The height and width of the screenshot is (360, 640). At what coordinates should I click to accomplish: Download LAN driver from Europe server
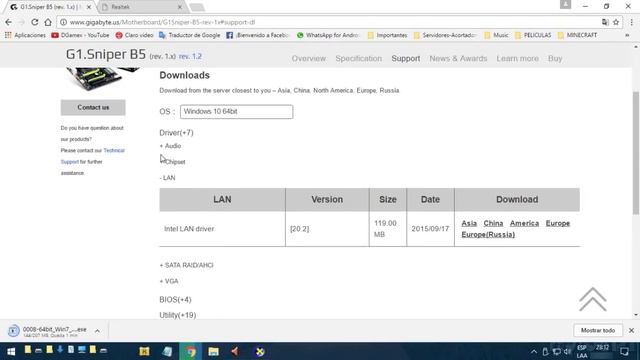point(558,223)
